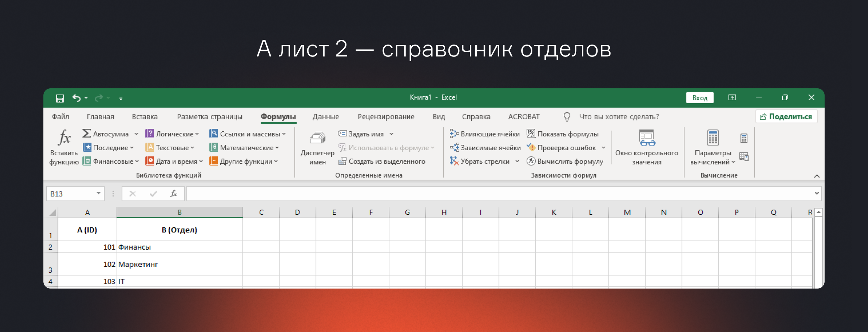Click the Поделиться share button

(786, 117)
